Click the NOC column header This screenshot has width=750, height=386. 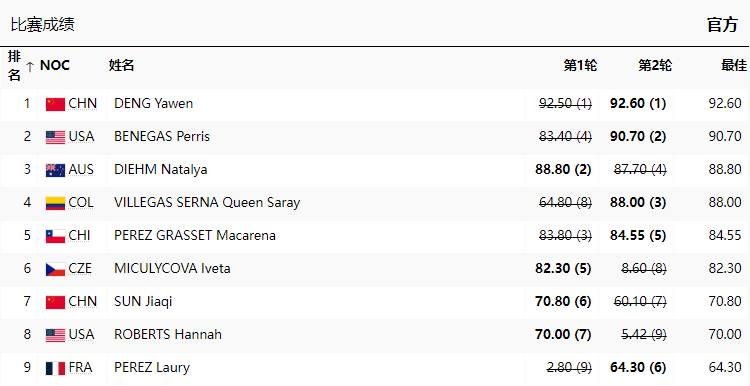[55, 65]
